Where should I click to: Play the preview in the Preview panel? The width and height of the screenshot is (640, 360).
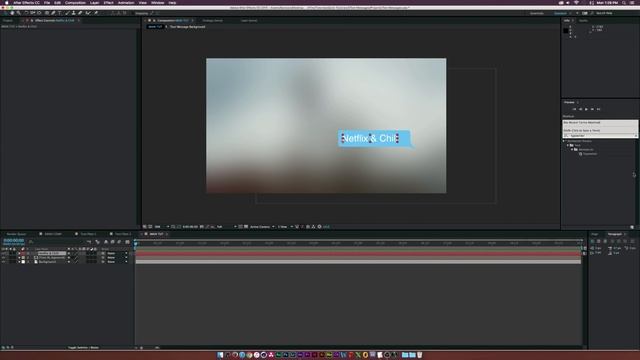tap(586, 109)
